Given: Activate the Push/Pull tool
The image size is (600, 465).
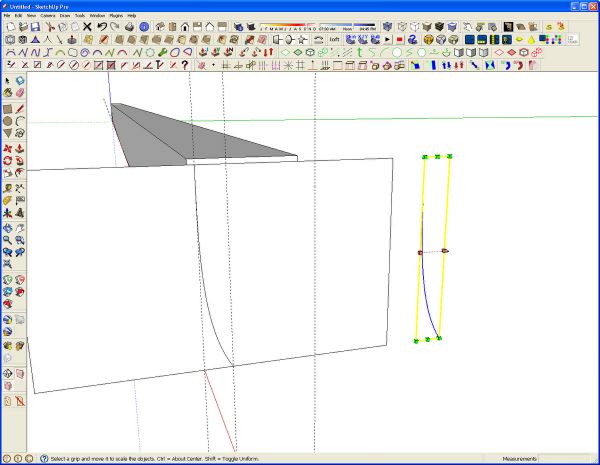Looking at the screenshot, I should (x=20, y=149).
